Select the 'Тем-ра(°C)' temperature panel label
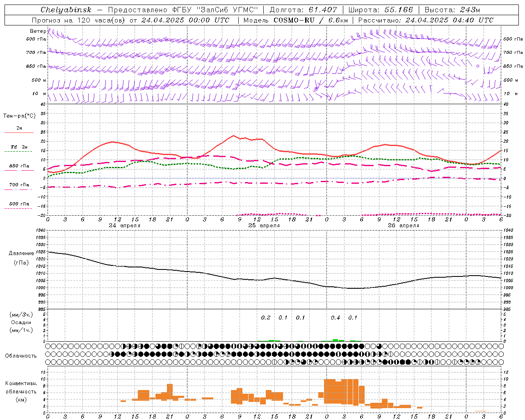Screen dimensions: 525x420 [19, 116]
